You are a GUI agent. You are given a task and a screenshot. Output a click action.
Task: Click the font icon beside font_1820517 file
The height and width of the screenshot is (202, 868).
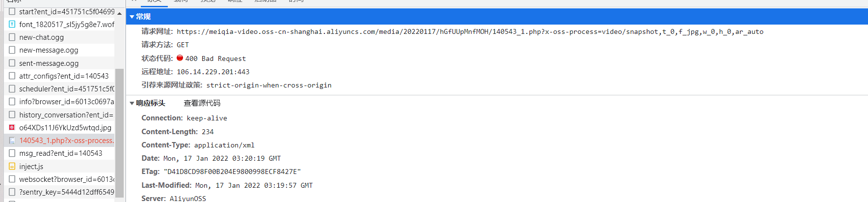[12, 24]
